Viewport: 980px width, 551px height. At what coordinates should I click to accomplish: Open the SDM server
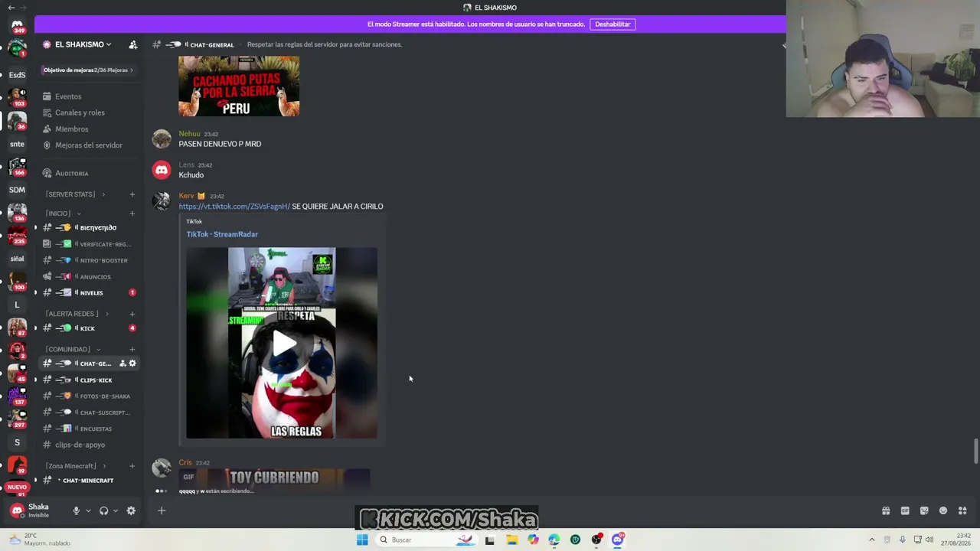coord(17,190)
